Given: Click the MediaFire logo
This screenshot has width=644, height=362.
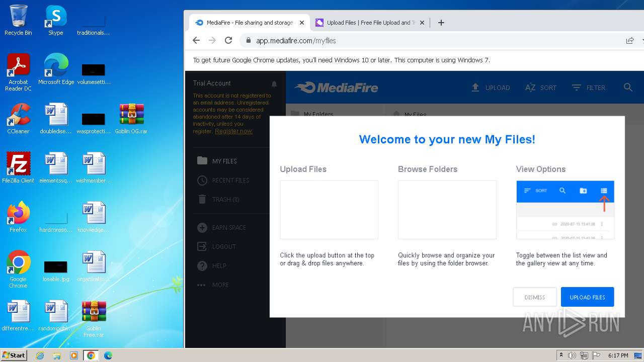Looking at the screenshot, I should (337, 87).
